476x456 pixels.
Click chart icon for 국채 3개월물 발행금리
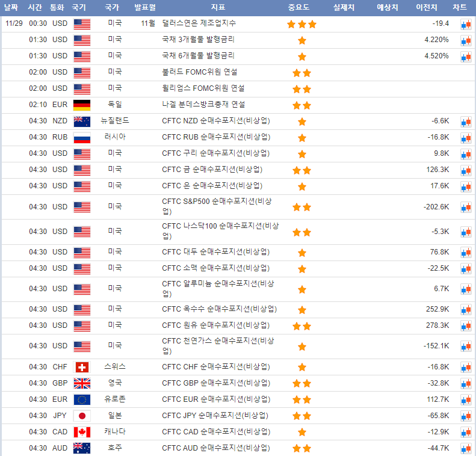coord(466,40)
